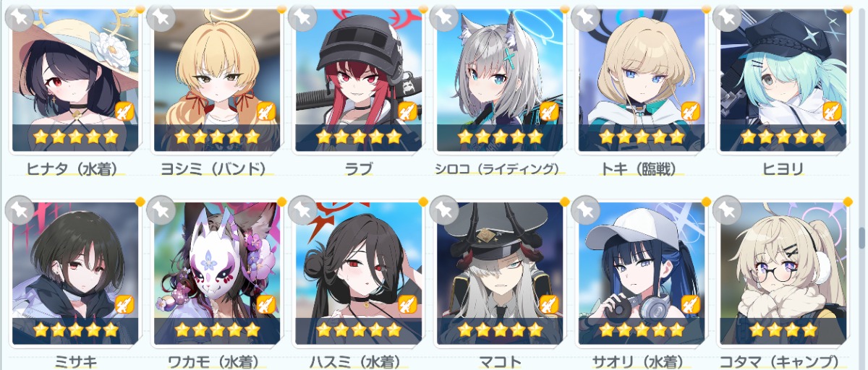Click the シロコ（ライディング）name label

point(497,169)
